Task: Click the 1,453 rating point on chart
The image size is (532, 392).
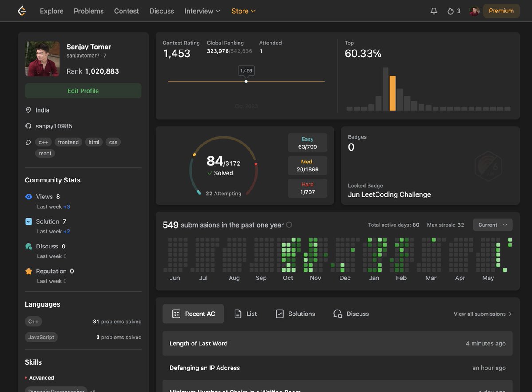Action: [x=246, y=82]
